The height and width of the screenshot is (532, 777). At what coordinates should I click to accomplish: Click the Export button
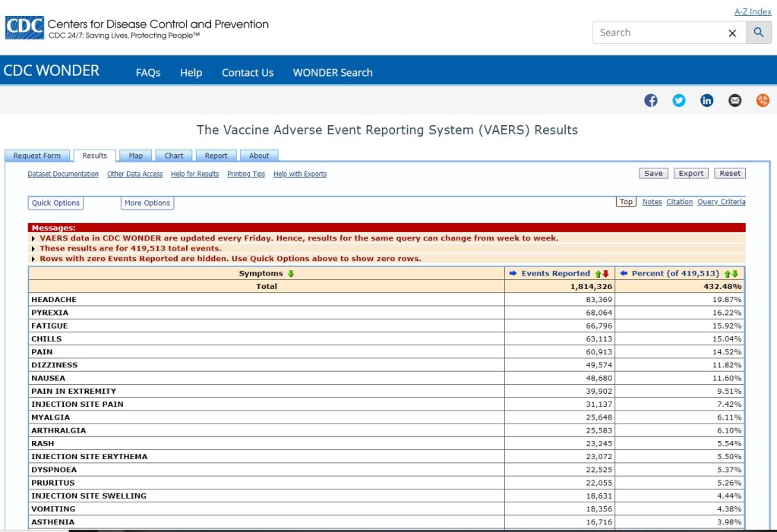[x=690, y=173]
